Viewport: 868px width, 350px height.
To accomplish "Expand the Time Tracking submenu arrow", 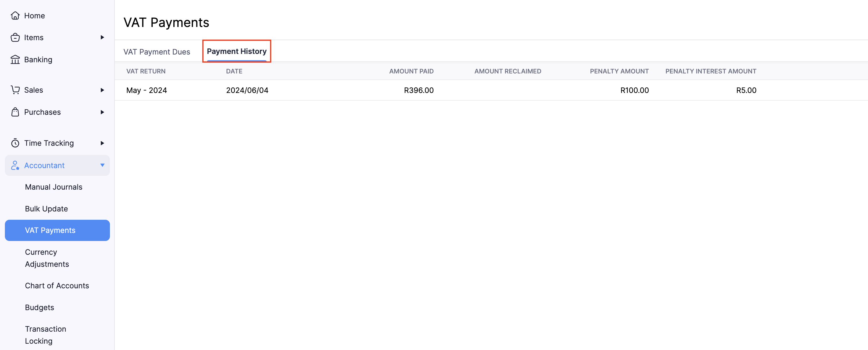I will tap(102, 143).
